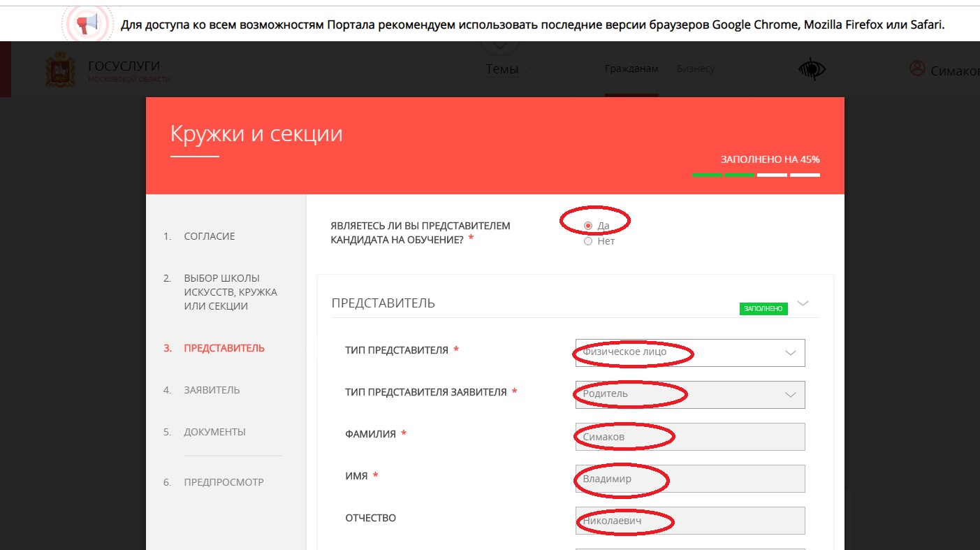Click the user profile avatar icon
Viewport: 980px width, 550px height.
click(x=916, y=68)
